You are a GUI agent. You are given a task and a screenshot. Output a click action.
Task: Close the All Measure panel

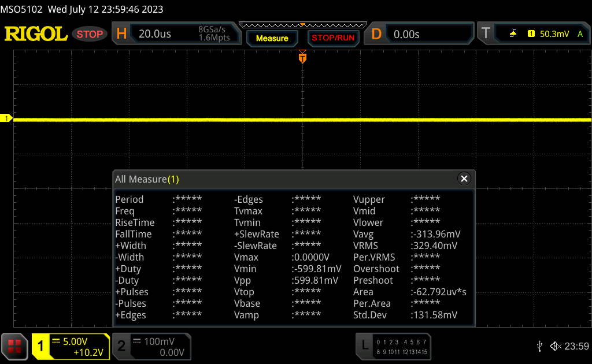(x=464, y=179)
